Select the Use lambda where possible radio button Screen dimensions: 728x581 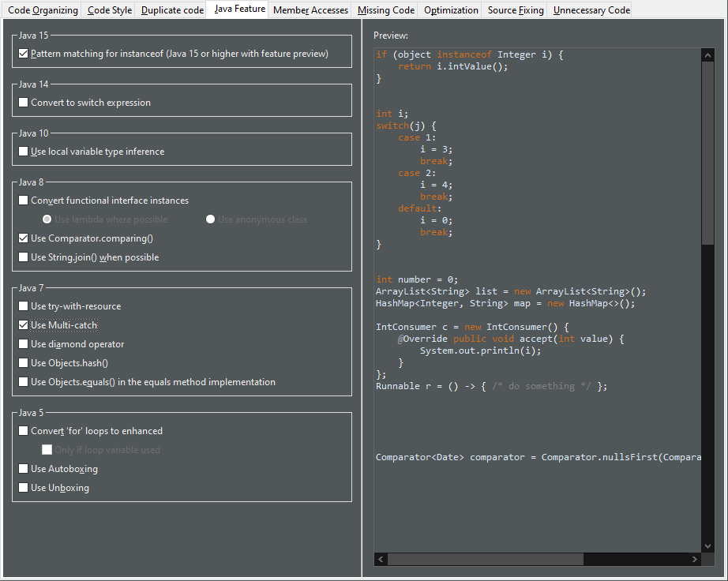47,219
